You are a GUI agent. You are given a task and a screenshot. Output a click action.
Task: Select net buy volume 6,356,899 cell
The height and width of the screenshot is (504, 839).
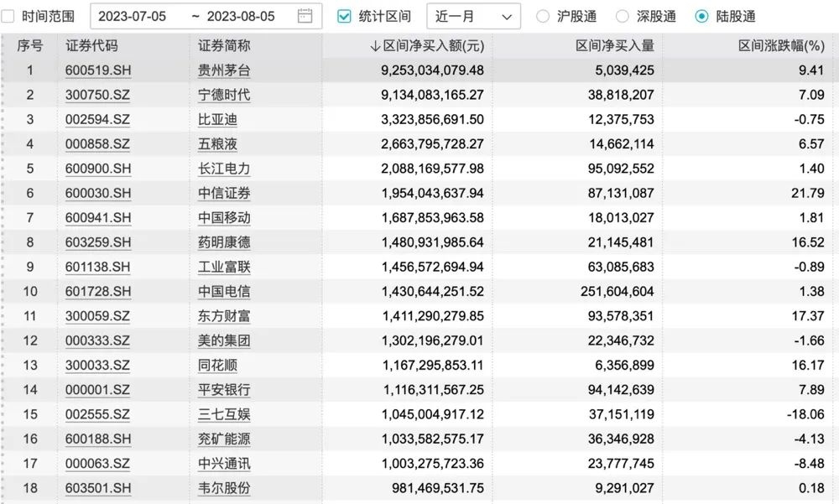[624, 366]
